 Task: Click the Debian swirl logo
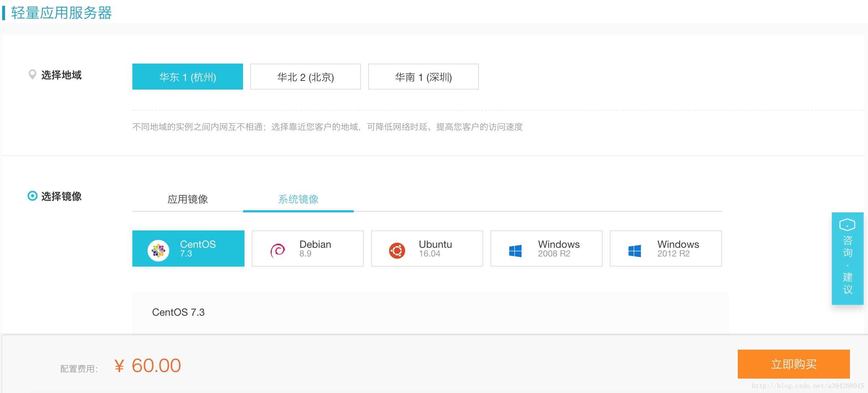point(278,250)
